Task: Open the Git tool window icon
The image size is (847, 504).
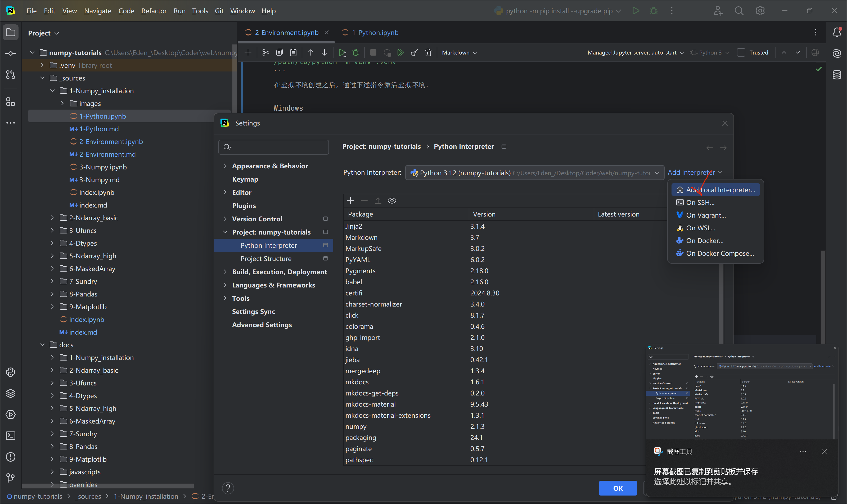Action: [x=11, y=478]
